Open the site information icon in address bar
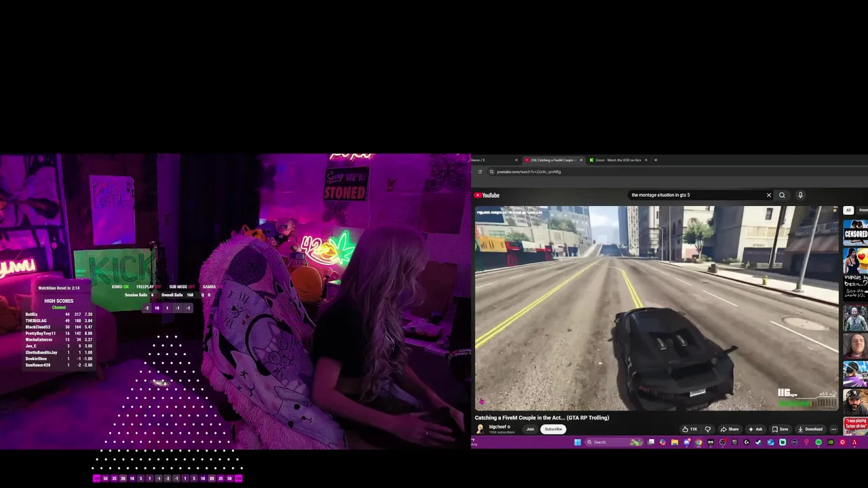Screen dimensions: 868x488 point(492,171)
